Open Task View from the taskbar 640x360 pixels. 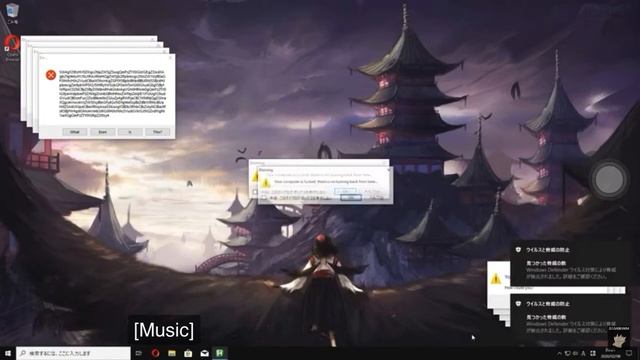coord(138,353)
